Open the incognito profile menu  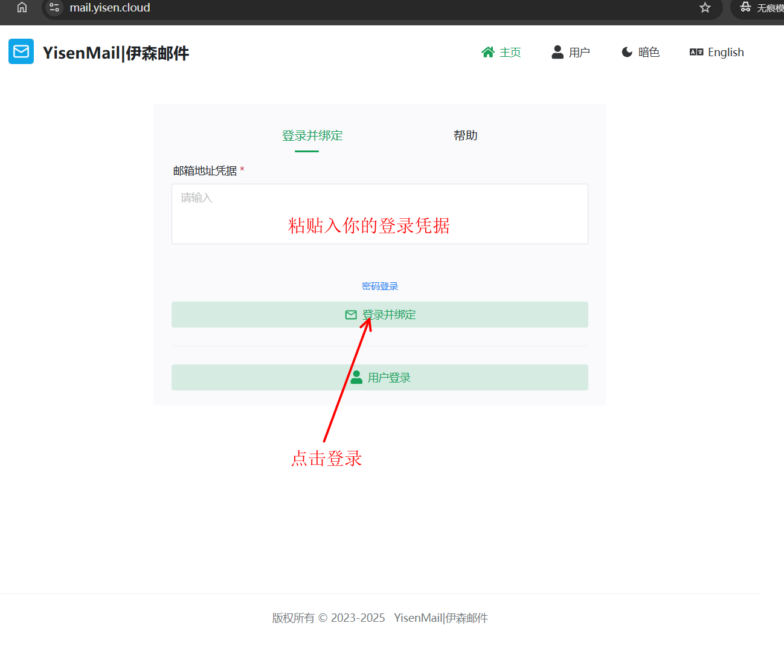(745, 8)
